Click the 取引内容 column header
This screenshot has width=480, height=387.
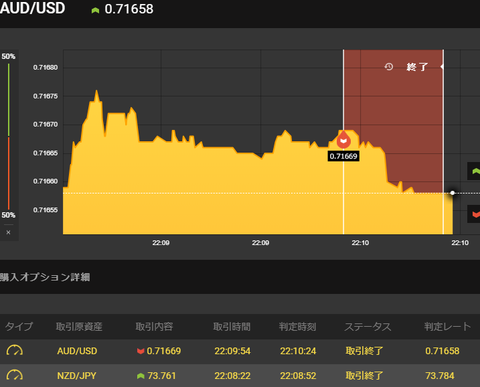(154, 326)
